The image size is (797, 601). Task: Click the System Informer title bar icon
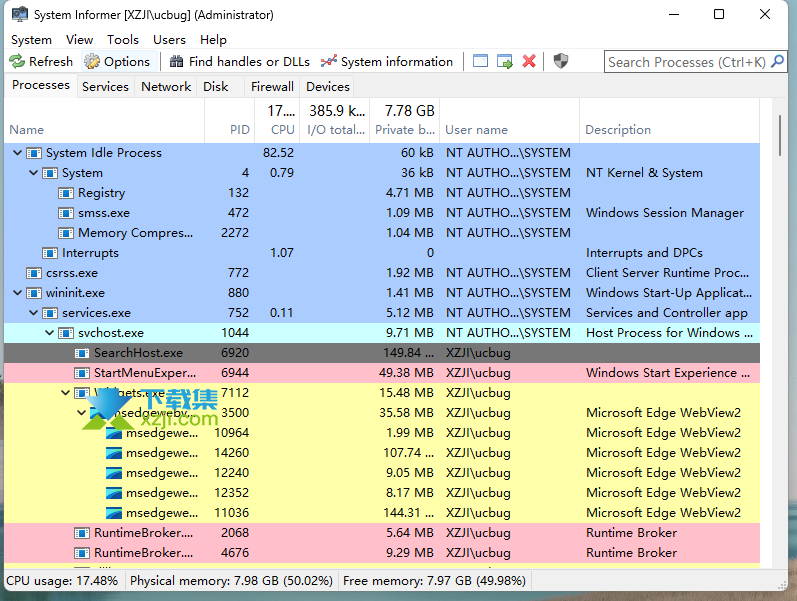click(x=20, y=14)
